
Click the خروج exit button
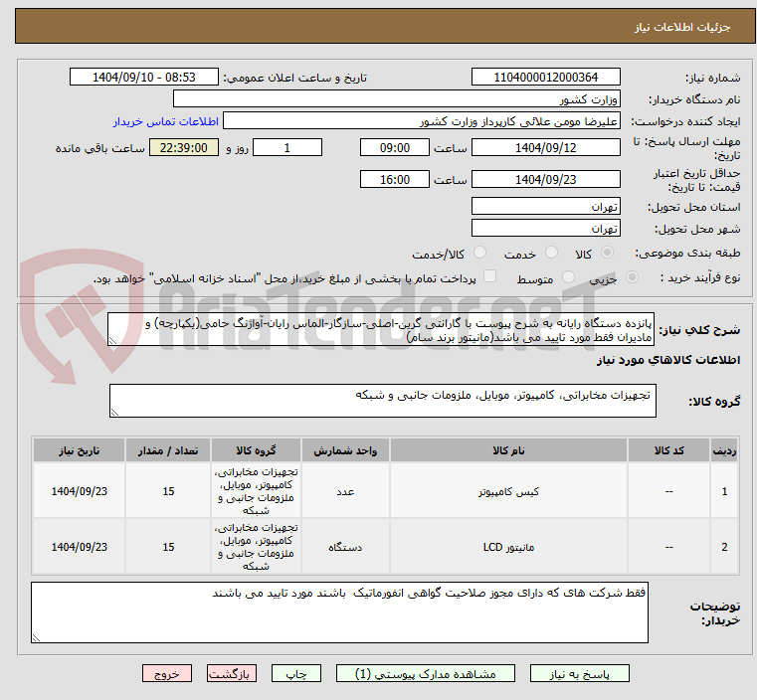[166, 673]
